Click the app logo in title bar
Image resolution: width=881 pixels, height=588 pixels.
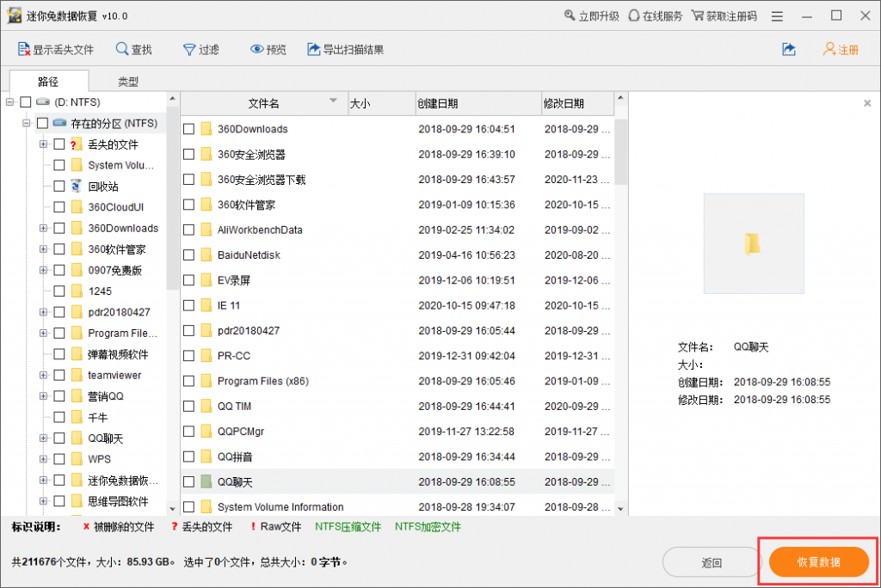15,15
